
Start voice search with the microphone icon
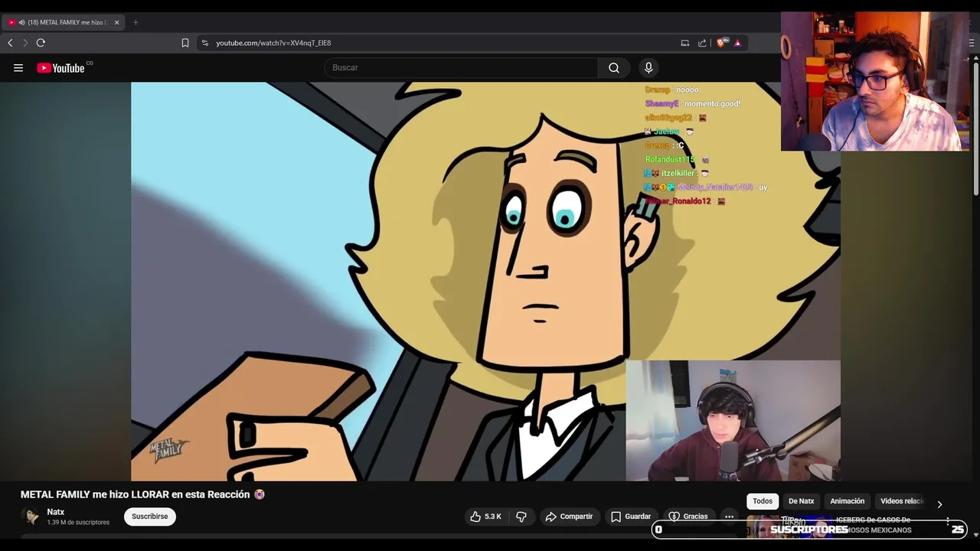click(x=648, y=68)
